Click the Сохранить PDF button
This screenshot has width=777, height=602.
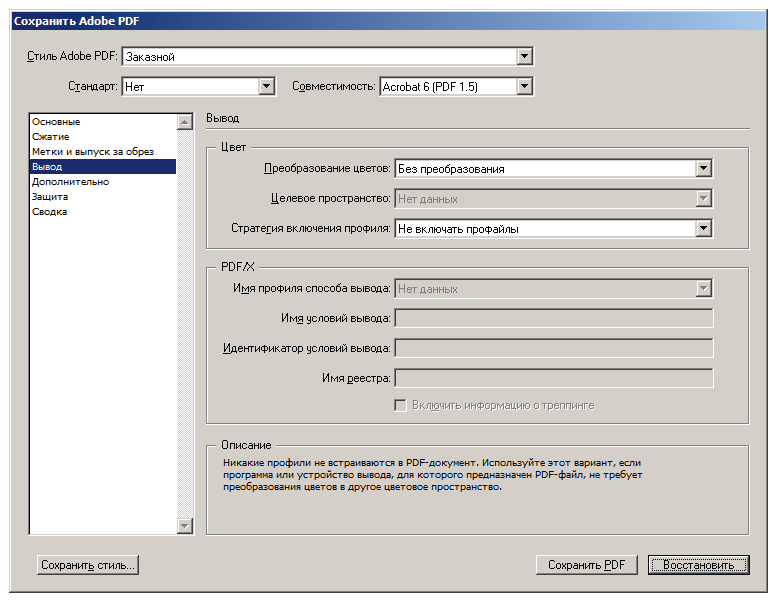[x=586, y=565]
